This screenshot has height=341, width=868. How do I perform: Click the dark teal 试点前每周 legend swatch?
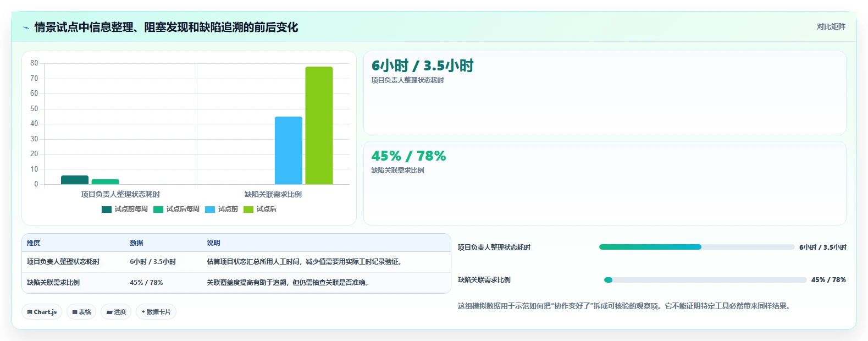tap(107, 209)
